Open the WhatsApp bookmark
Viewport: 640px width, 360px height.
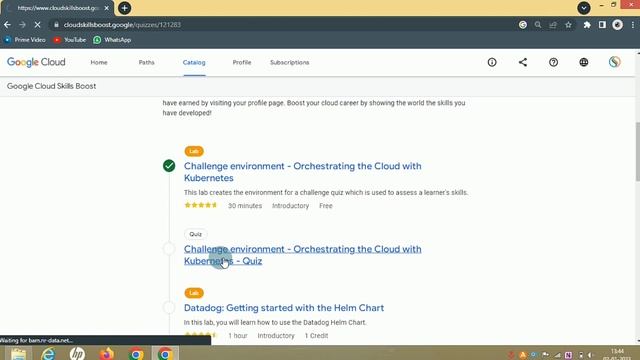point(112,40)
